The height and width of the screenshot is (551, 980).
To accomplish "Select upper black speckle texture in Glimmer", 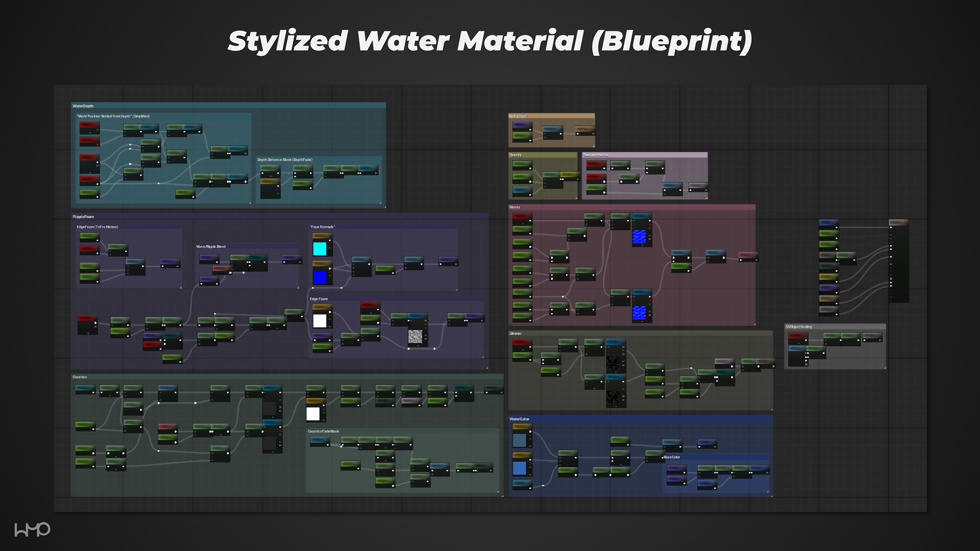I will [613, 363].
